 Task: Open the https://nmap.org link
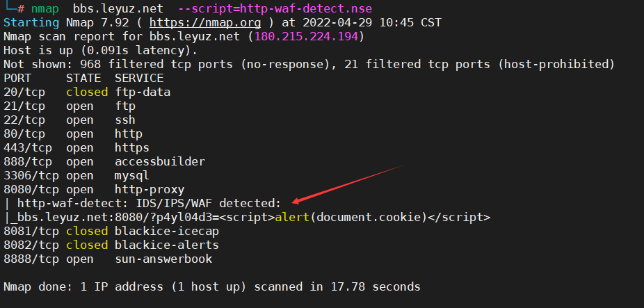(205, 22)
